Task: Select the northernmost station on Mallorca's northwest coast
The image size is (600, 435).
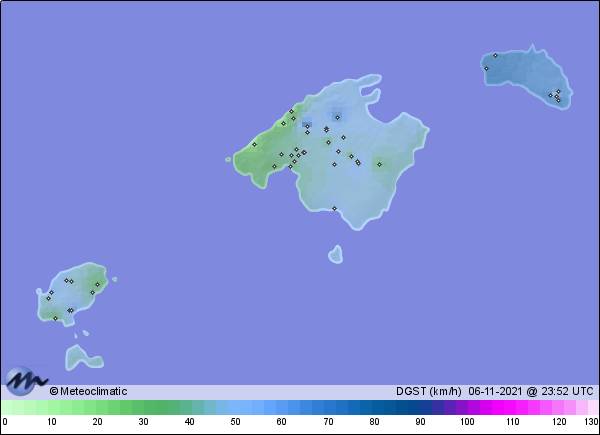Action: (x=291, y=111)
